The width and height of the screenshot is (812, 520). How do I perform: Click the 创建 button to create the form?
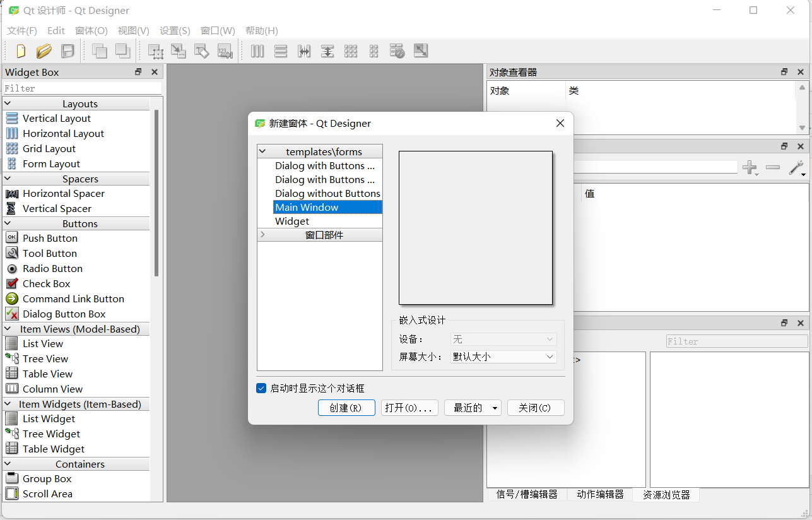click(346, 407)
